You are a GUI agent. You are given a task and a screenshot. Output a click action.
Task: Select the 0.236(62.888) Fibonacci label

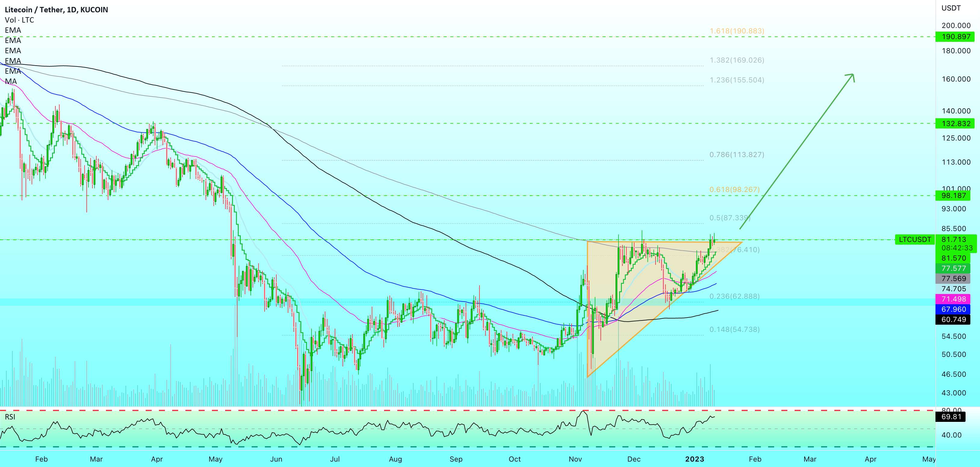734,296
